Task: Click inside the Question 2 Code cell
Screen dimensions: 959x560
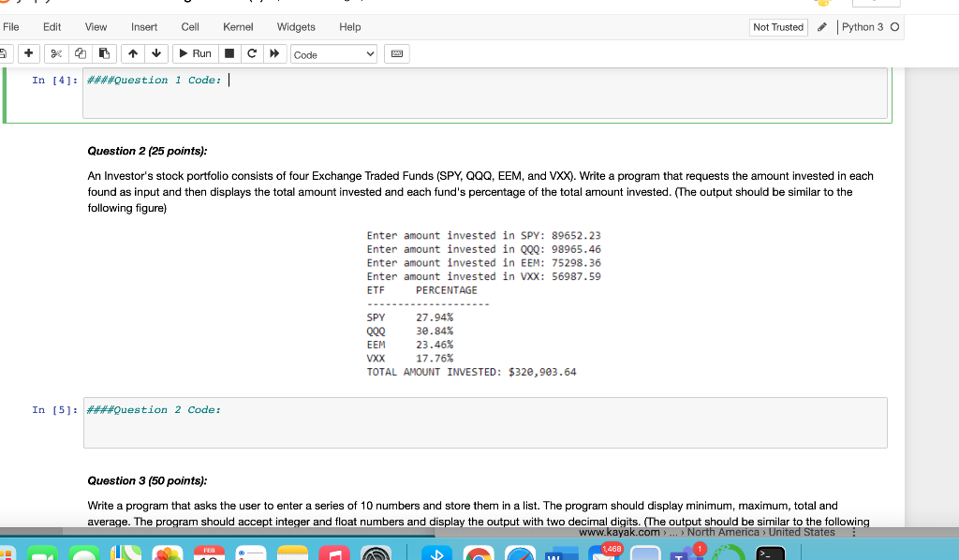Action: pos(375,423)
